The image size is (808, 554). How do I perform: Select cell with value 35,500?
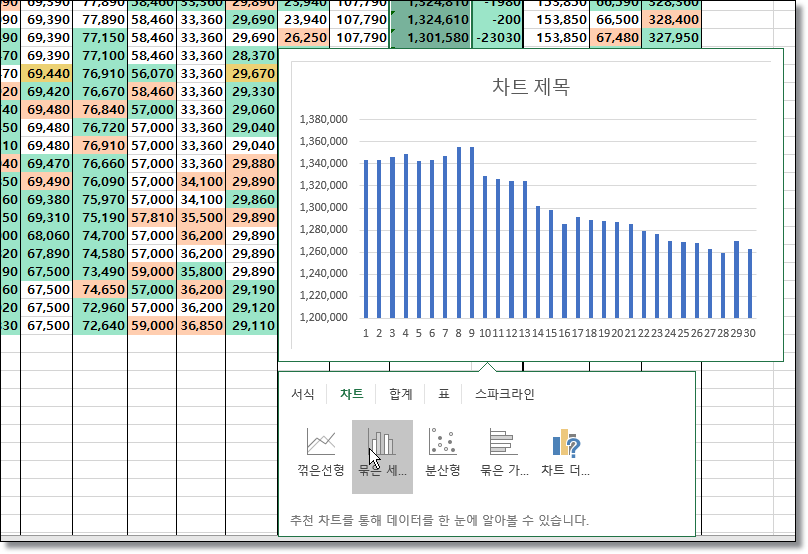point(201,218)
